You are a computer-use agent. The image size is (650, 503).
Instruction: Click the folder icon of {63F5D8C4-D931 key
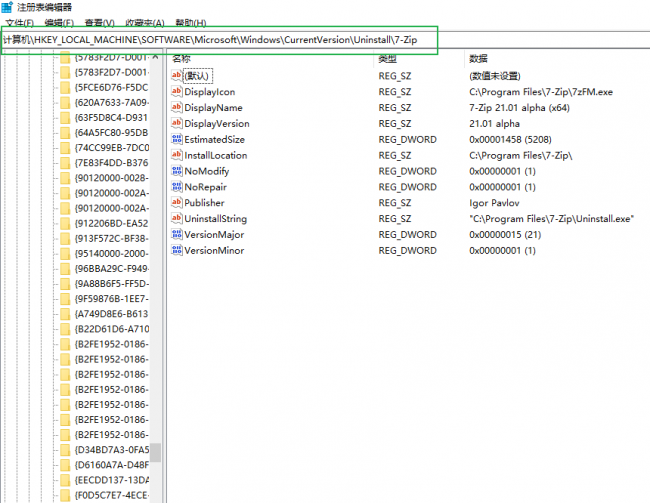pyautogui.click(x=65, y=118)
